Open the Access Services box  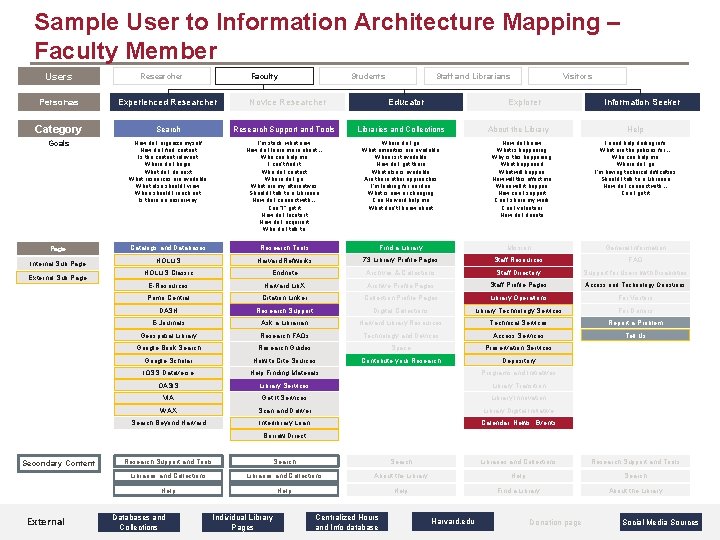click(518, 335)
